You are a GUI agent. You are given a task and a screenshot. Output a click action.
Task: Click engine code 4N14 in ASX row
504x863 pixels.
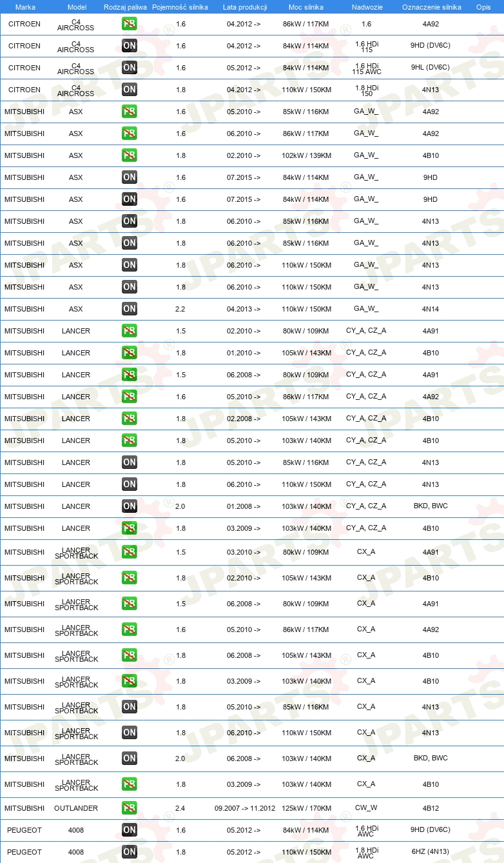click(x=431, y=309)
